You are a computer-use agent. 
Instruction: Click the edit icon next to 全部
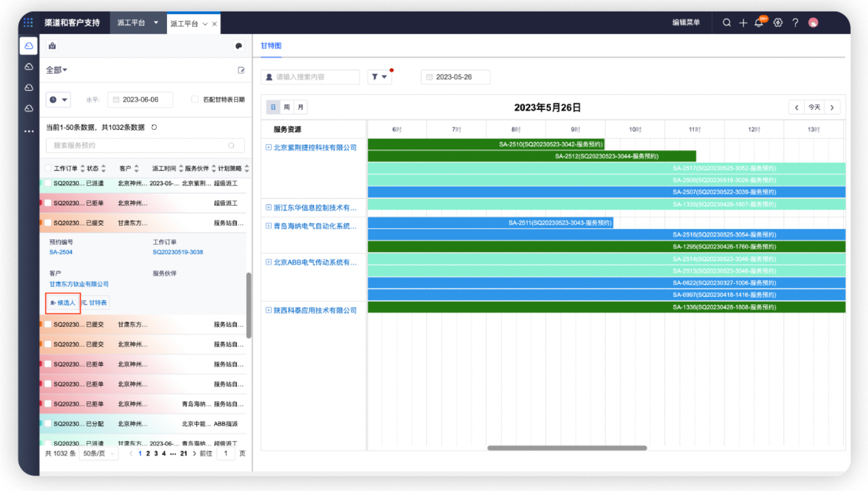tap(241, 70)
